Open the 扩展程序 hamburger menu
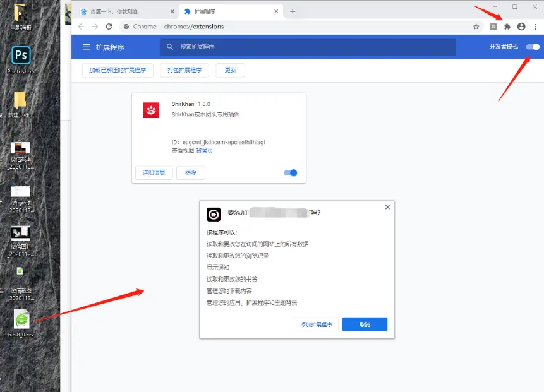The width and height of the screenshot is (544, 392). tap(86, 47)
